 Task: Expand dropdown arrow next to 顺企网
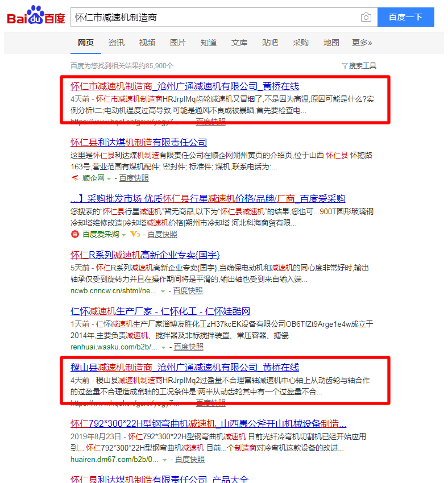(109, 178)
